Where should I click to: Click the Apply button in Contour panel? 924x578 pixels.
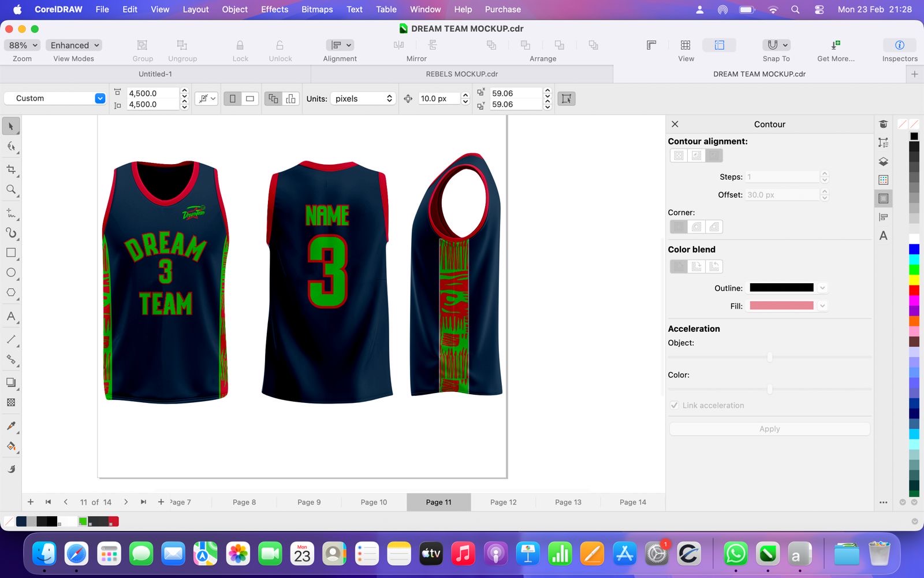(x=769, y=429)
